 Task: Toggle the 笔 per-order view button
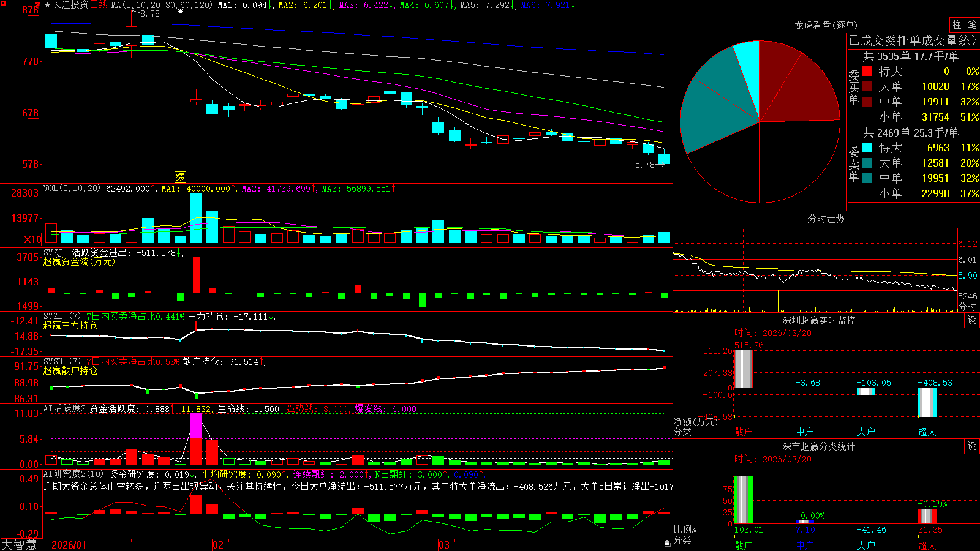click(x=972, y=25)
